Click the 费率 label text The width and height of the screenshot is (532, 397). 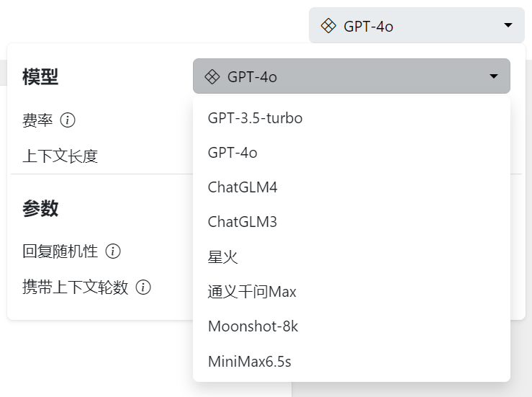tap(37, 120)
